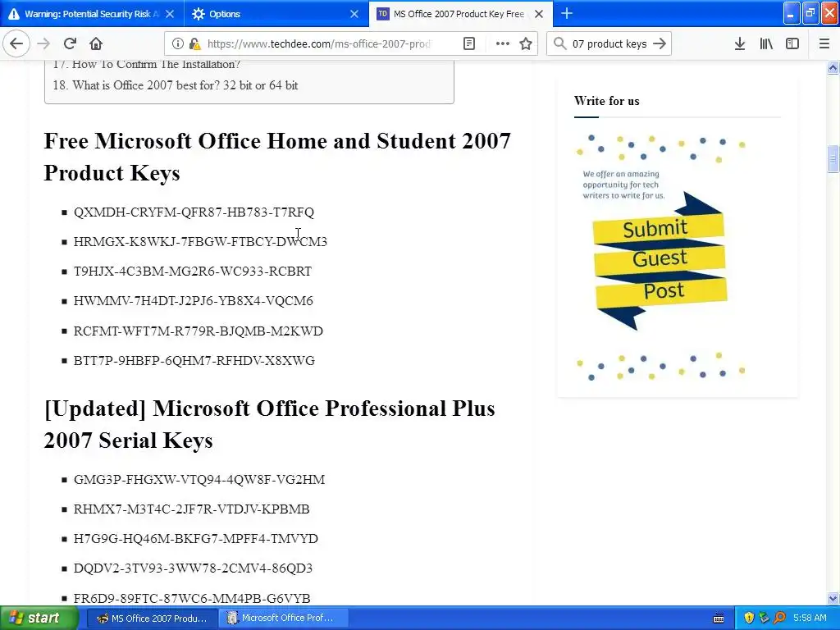Click the 5:58 AM clock
This screenshot has height=630, width=840.
click(810, 618)
